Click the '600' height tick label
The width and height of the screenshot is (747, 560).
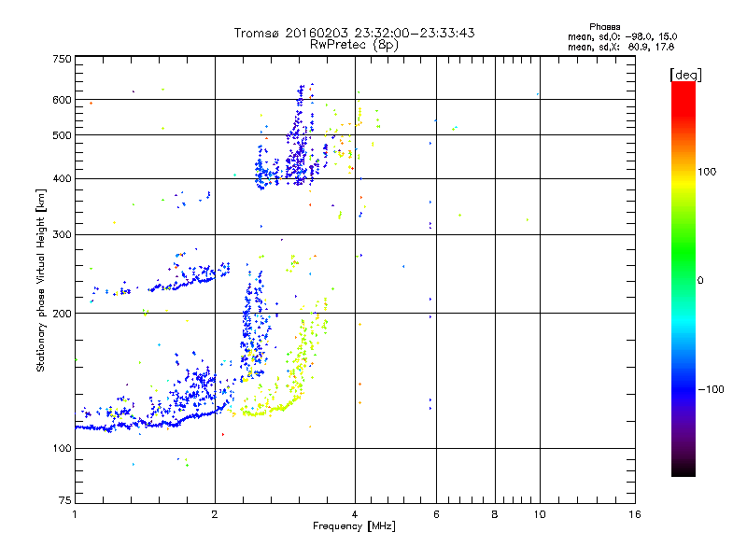pyautogui.click(x=62, y=100)
